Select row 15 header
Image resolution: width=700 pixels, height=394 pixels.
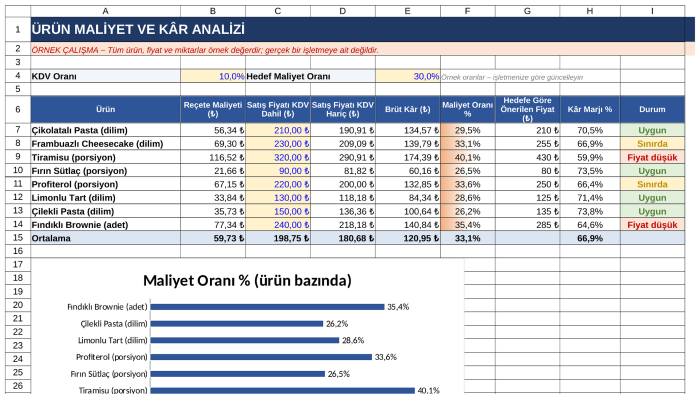[18, 238]
